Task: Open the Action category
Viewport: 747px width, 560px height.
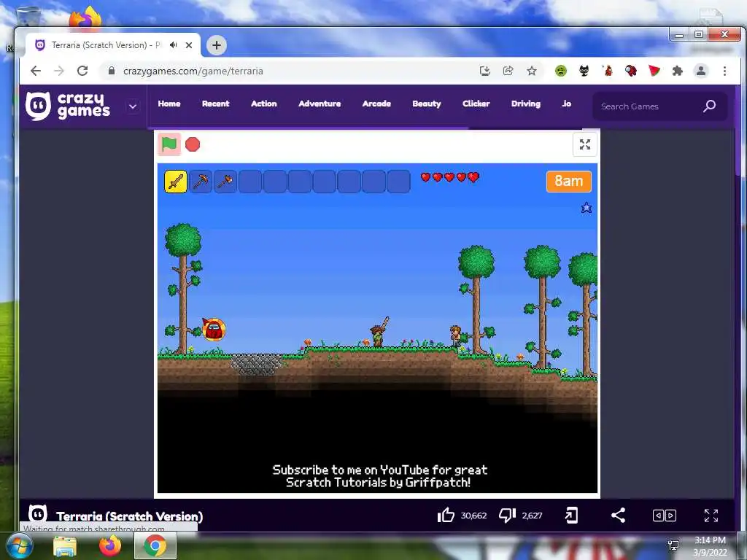Action: pos(264,104)
